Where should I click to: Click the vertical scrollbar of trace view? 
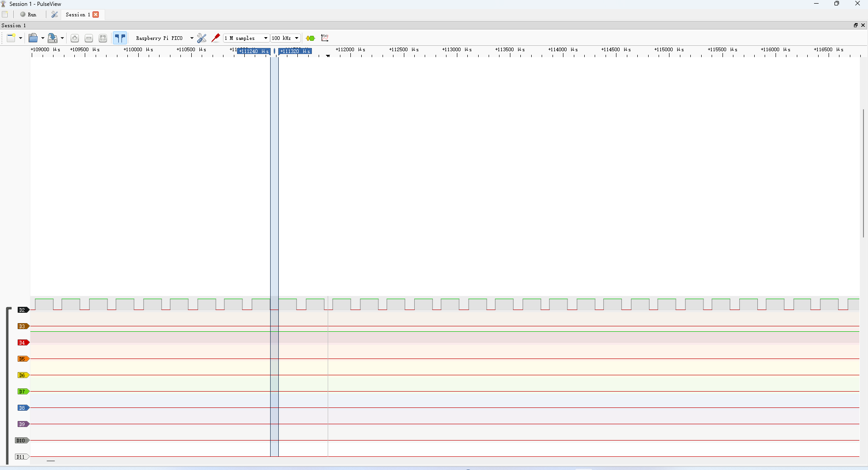point(863,173)
